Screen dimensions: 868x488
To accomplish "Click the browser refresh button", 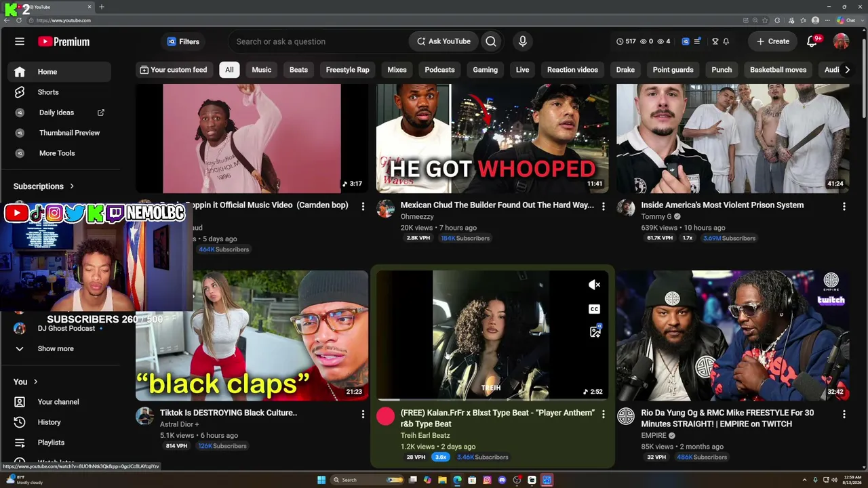I will (19, 20).
